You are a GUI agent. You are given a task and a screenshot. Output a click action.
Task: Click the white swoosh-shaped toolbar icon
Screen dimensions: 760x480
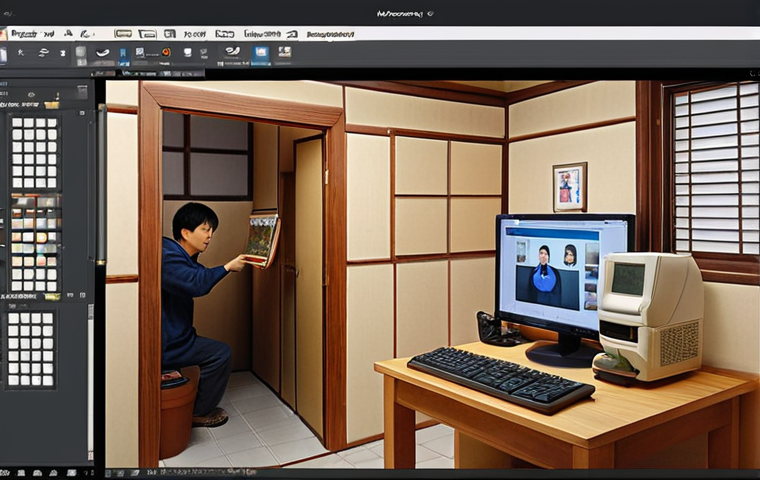coord(102,53)
